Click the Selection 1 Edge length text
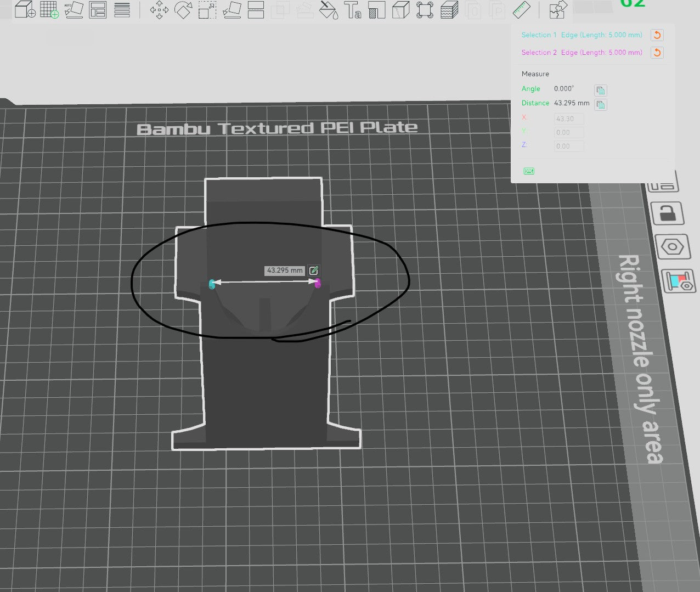 (601, 35)
